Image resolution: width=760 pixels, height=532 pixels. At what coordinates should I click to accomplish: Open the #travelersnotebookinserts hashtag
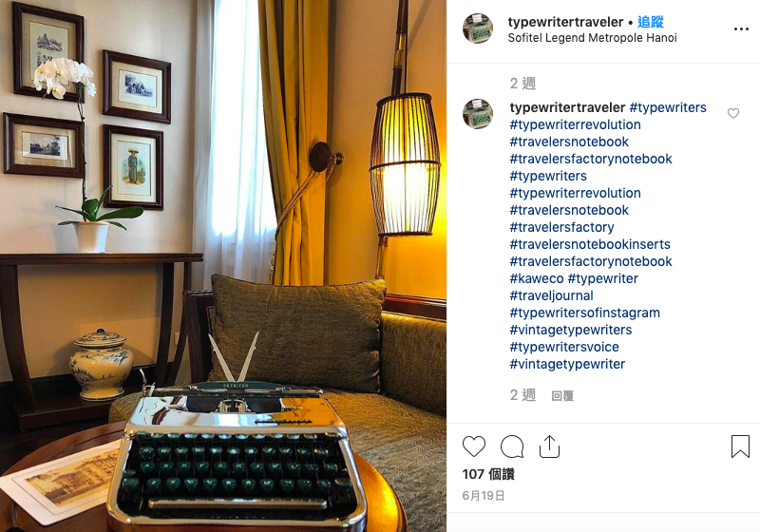tap(590, 244)
